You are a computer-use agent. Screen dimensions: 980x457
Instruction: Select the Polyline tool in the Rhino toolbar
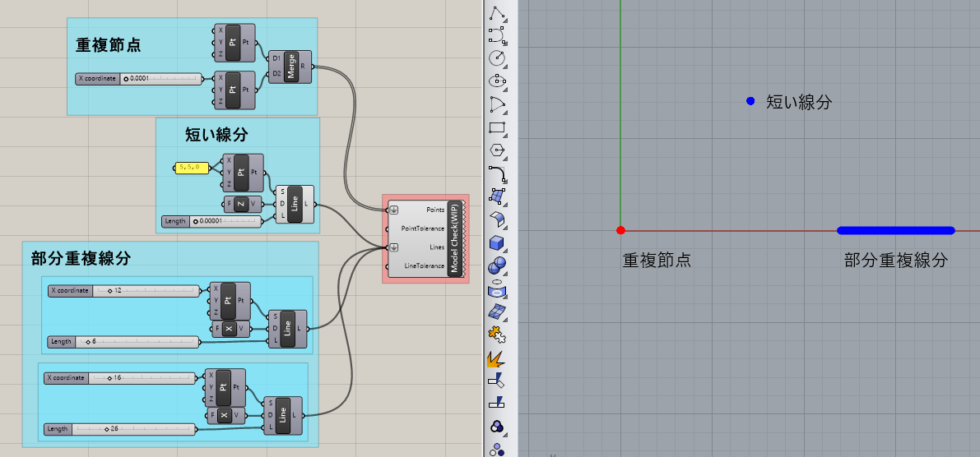tap(497, 12)
